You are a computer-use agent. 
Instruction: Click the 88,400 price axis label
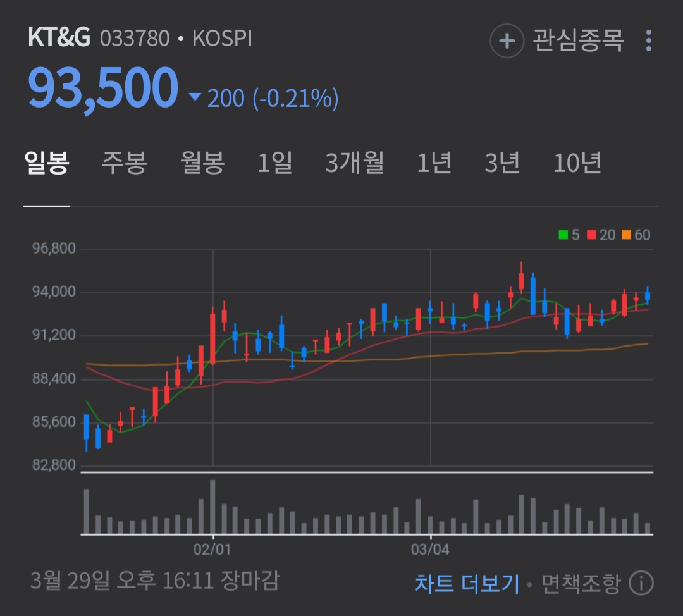54,378
